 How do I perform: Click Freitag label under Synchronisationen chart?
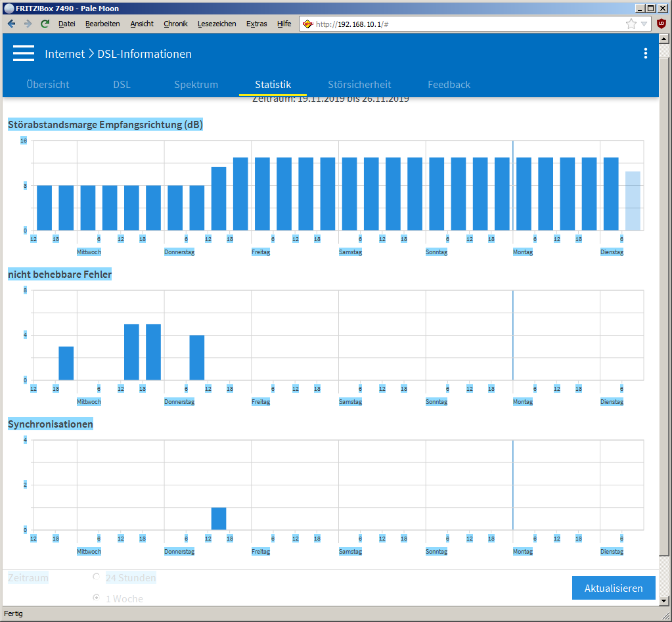pyautogui.click(x=261, y=552)
